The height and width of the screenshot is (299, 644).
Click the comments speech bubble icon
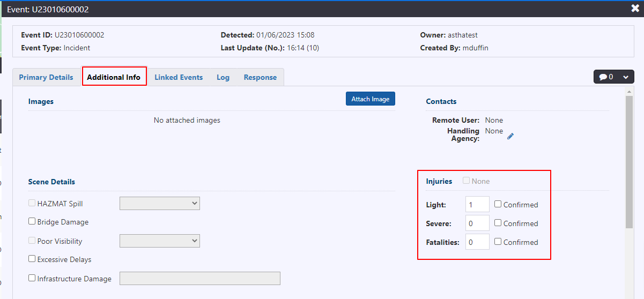tap(603, 77)
